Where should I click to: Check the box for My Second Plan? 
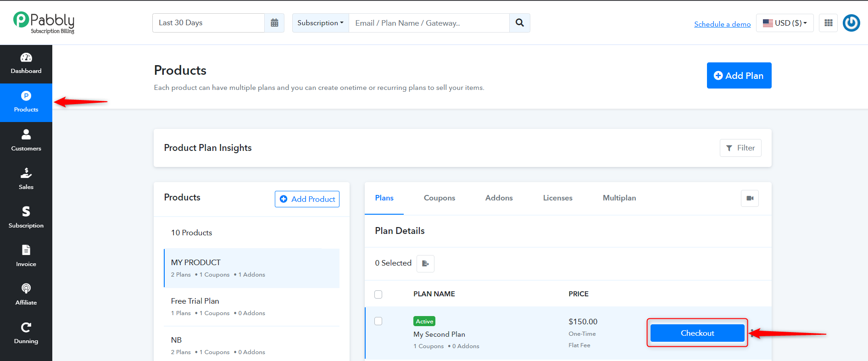[x=378, y=321]
